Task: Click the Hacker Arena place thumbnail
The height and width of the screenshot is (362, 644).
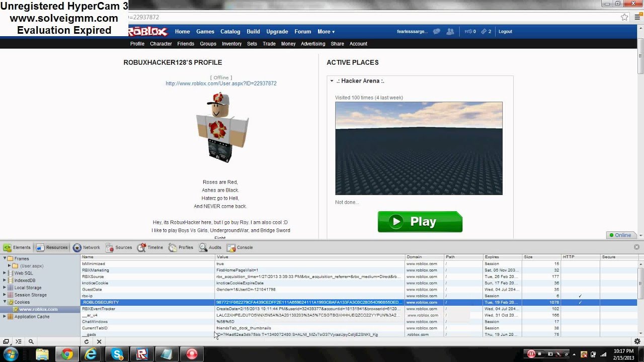Action: [419, 148]
